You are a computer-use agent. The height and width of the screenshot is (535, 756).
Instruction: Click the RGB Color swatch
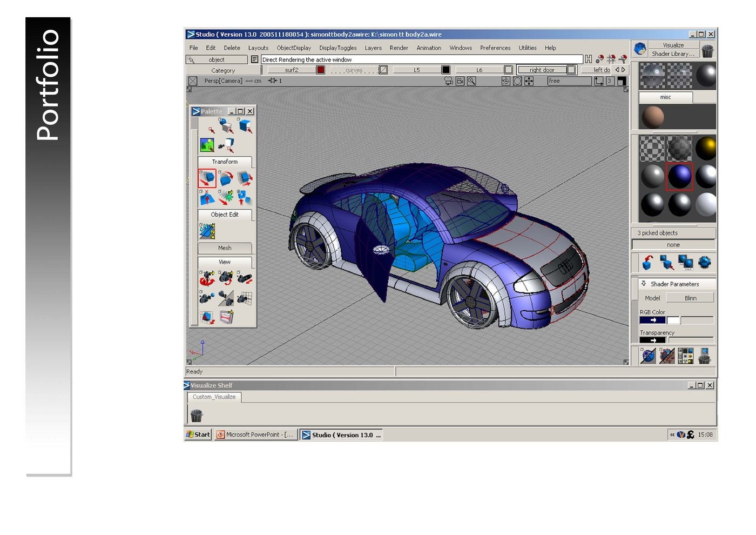click(653, 320)
